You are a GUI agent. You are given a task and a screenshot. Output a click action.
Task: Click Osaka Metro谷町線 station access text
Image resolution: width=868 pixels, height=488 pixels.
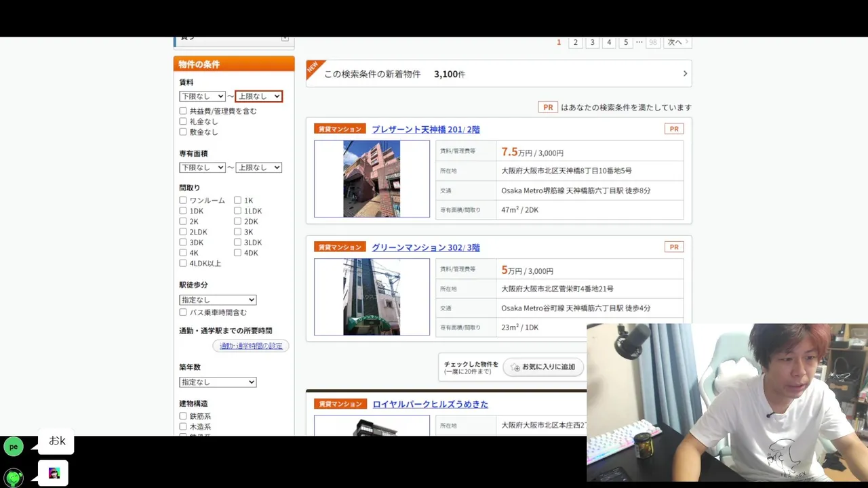click(x=576, y=308)
